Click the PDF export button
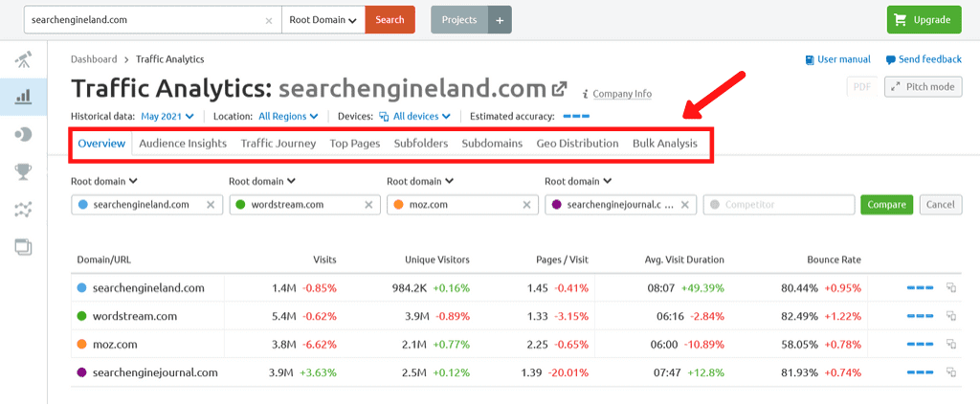 (862, 87)
